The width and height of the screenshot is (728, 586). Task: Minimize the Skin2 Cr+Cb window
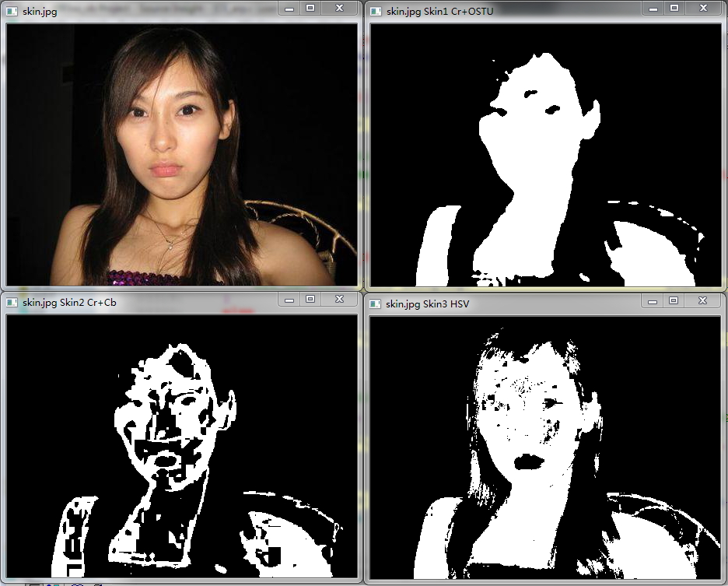[x=289, y=300]
